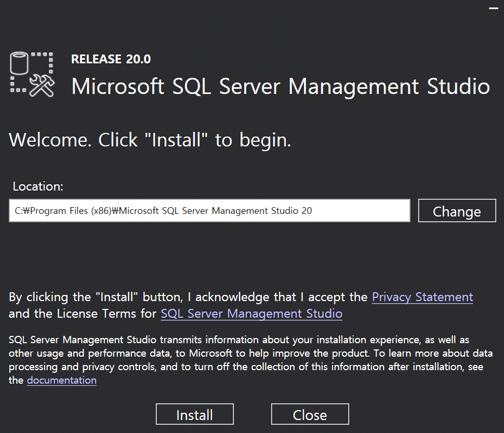
Task: Click the "Microsoft SQL Server Management Studio" title
Action: tap(280, 87)
